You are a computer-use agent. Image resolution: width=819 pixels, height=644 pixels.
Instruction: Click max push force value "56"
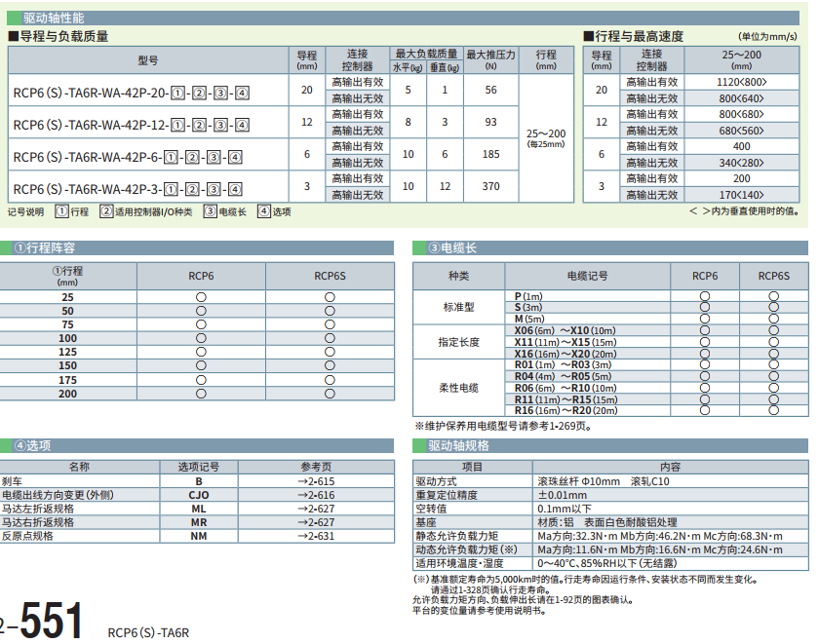(x=491, y=90)
